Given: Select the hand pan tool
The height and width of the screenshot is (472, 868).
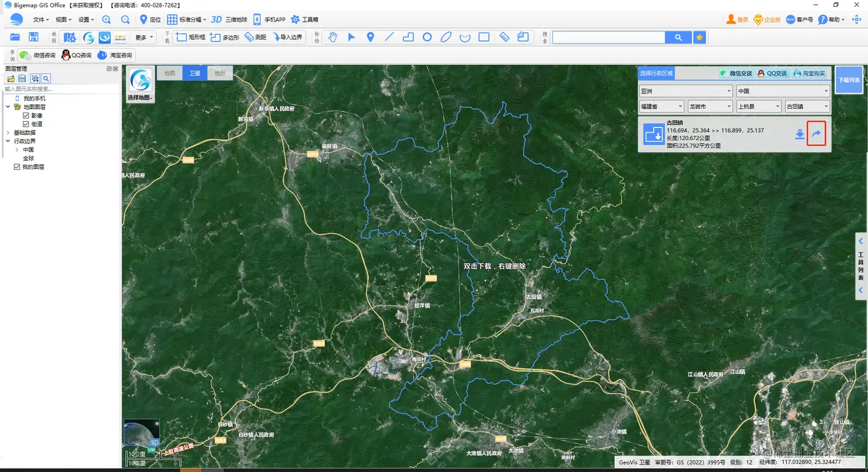Looking at the screenshot, I should click(332, 37).
